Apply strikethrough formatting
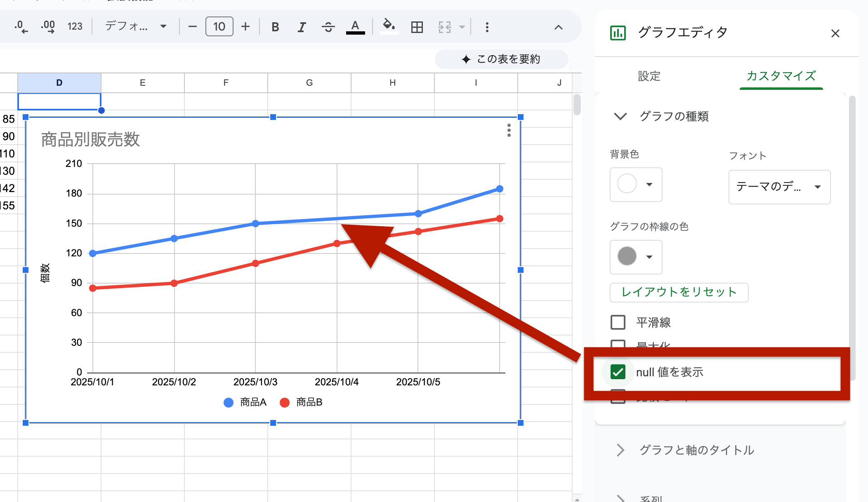 pyautogui.click(x=328, y=26)
